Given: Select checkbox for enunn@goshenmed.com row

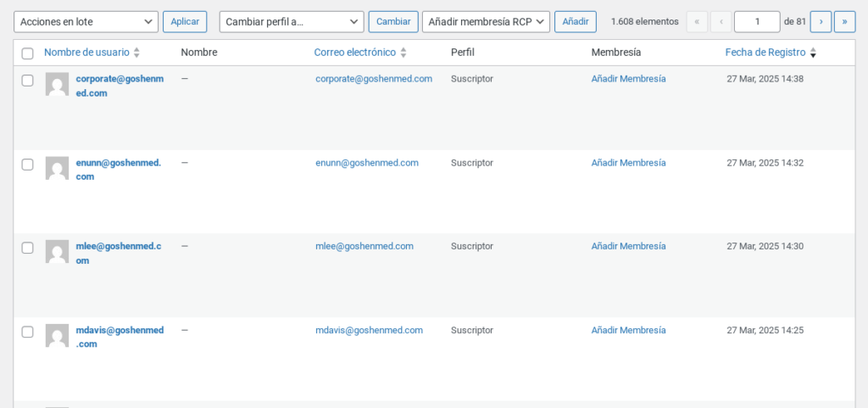Looking at the screenshot, I should pos(28,165).
